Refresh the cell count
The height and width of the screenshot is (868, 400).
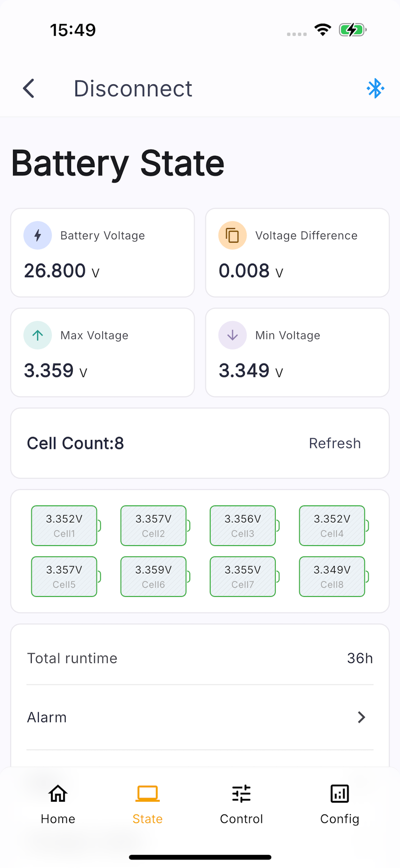(335, 443)
